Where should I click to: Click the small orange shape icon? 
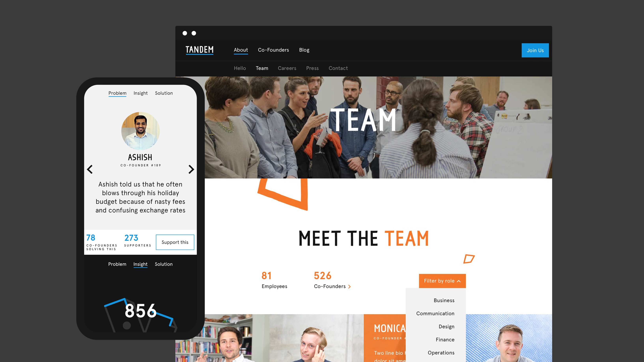(x=469, y=259)
